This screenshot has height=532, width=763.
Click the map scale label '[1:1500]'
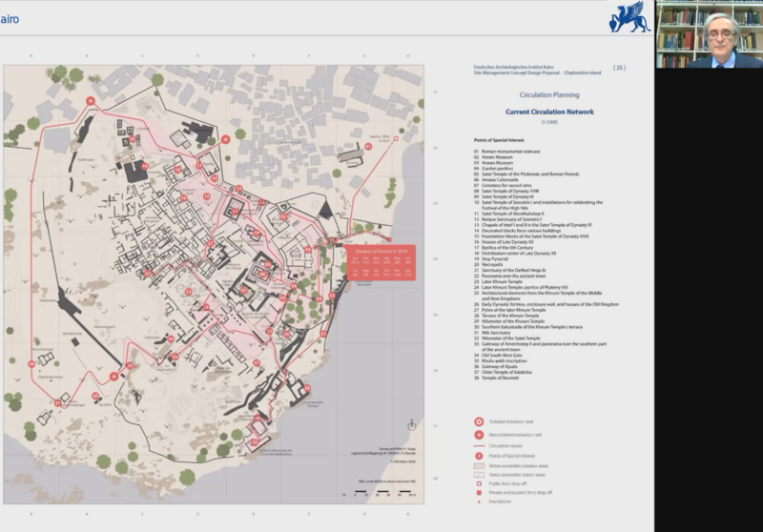coord(549,122)
